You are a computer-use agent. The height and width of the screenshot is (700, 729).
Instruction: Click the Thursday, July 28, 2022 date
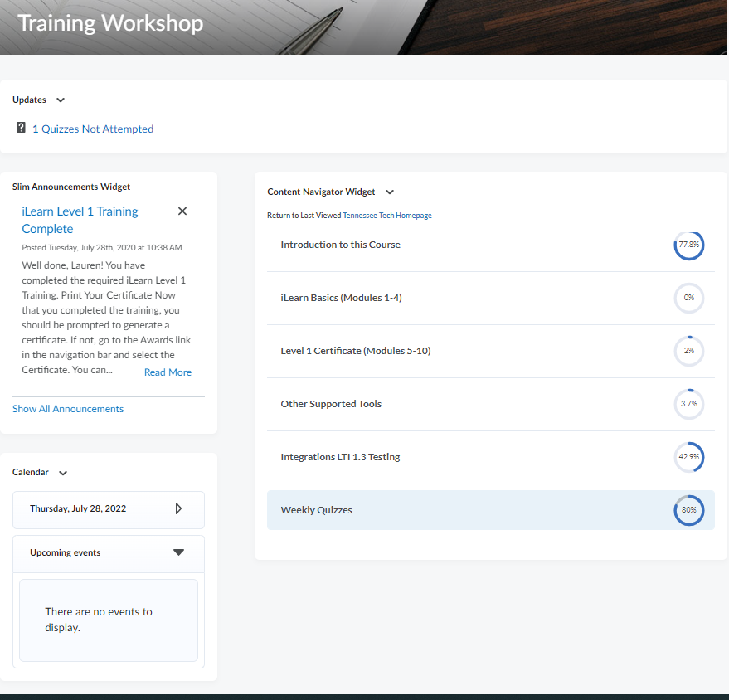coord(78,508)
